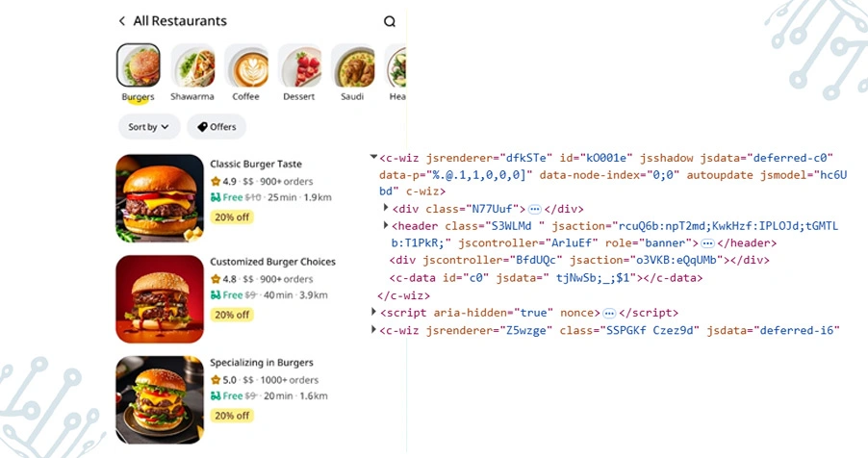
Task: Open the Specializing in Burgers restaurant photo
Action: (x=160, y=399)
